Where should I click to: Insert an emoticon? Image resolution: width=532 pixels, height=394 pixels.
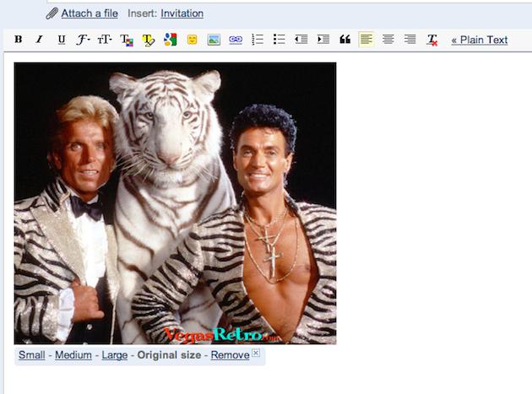point(192,40)
